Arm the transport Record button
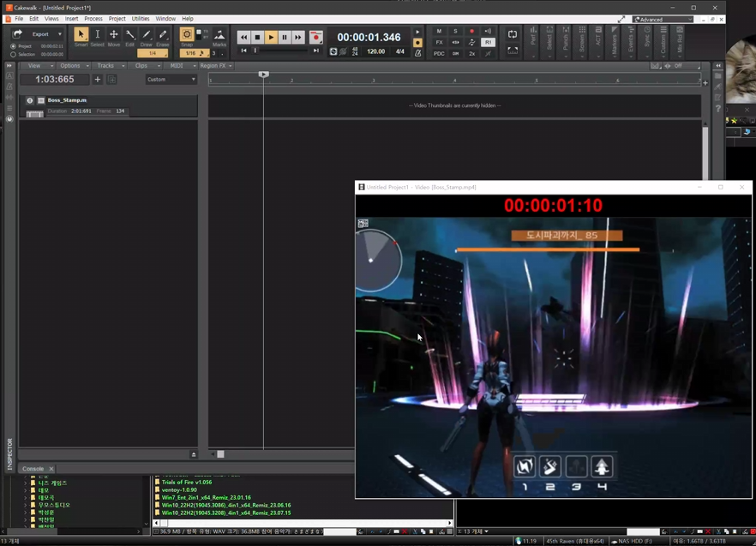The image size is (756, 546). tap(315, 37)
